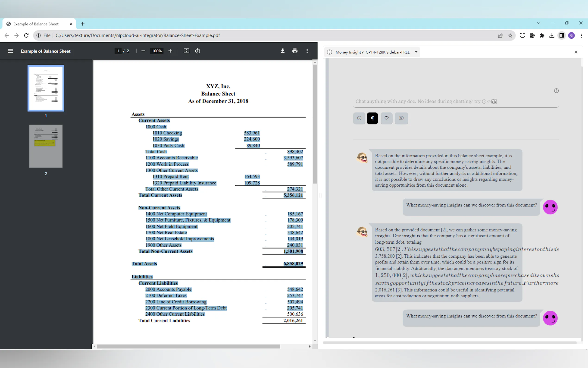Click the 100% zoom level field
This screenshot has width=588, height=368.
[x=157, y=51]
